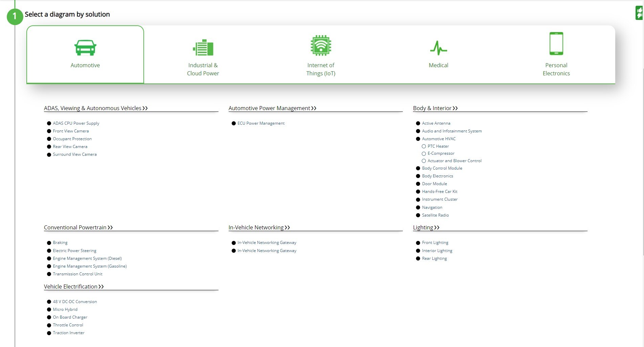Image resolution: width=644 pixels, height=347 pixels.
Task: Open the Front View Camera diagram
Action: coord(71,131)
